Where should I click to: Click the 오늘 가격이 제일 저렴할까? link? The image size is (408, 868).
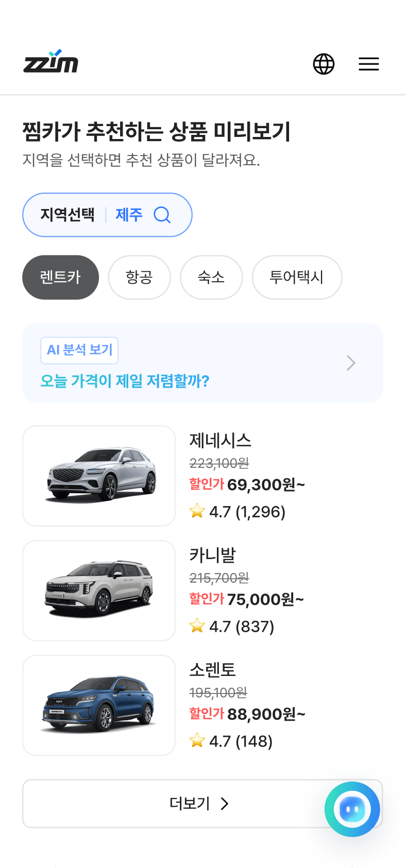click(x=125, y=381)
